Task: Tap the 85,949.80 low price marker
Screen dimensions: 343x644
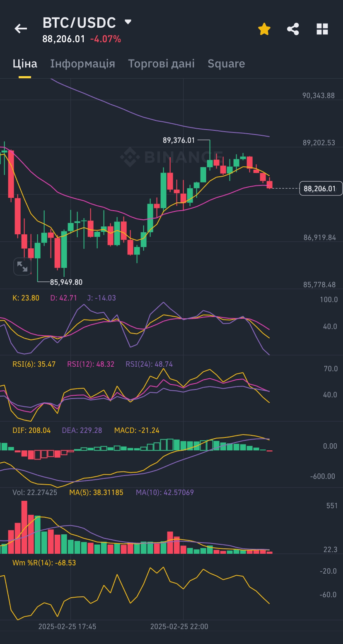Action: coord(66,282)
